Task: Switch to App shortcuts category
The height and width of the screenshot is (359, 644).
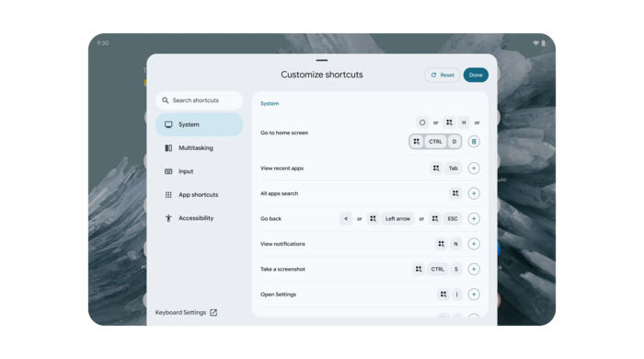Action: point(200,195)
